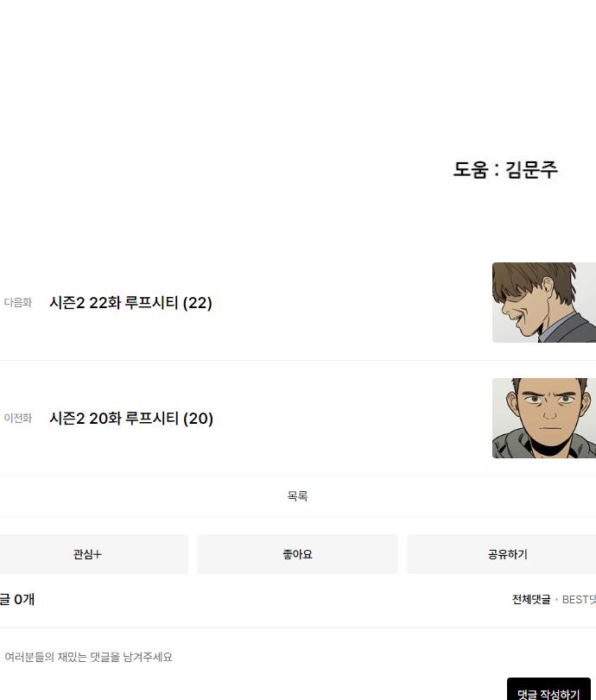This screenshot has width=596, height=700.
Task: Open previous episode 시즌2 20화 루프시티 title
Action: click(130, 419)
